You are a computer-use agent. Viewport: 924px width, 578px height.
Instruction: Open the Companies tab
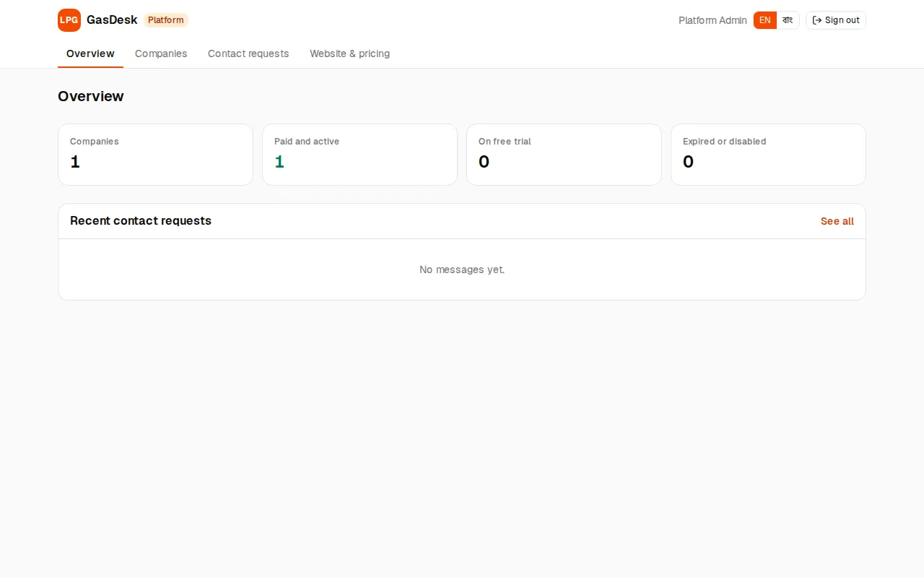161,53
